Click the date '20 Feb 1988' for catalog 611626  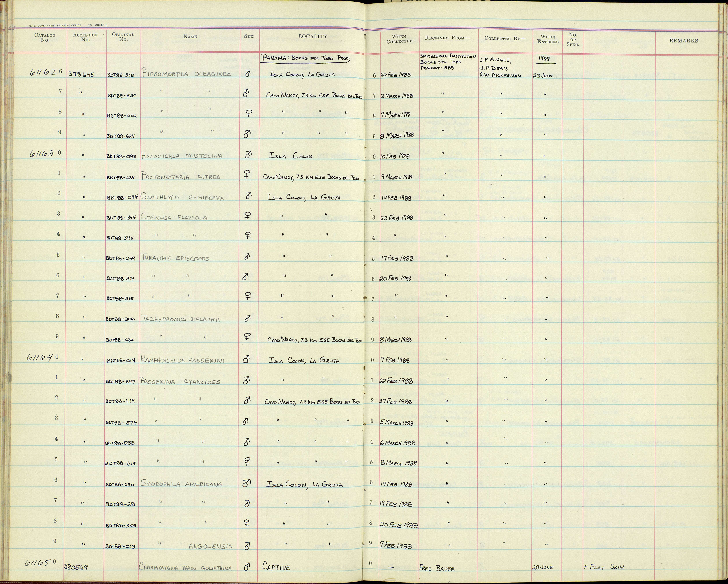(396, 75)
